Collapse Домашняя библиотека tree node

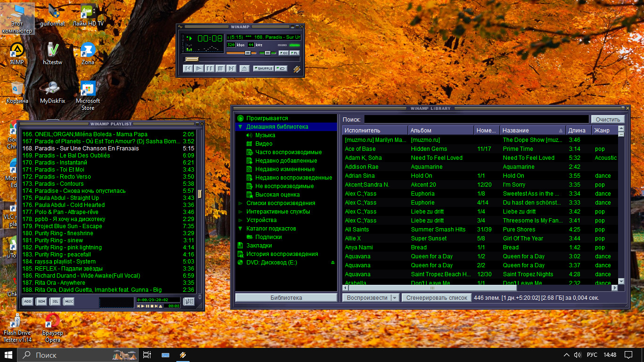coord(240,127)
